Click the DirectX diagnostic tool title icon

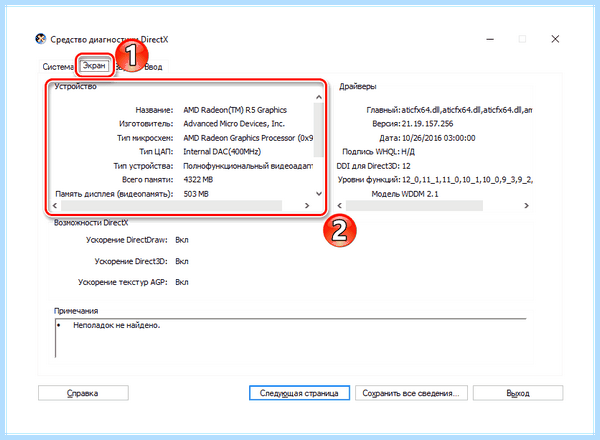[x=41, y=39]
